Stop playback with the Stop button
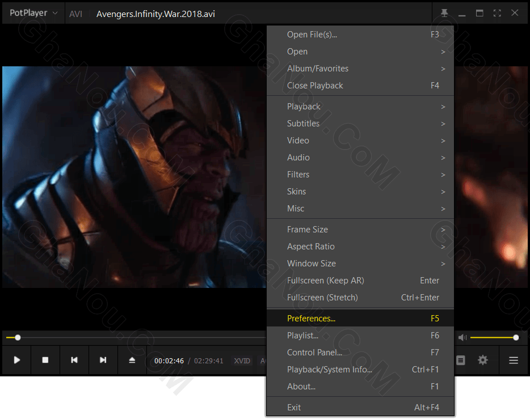Viewport: 530px width, 420px height. pyautogui.click(x=45, y=360)
